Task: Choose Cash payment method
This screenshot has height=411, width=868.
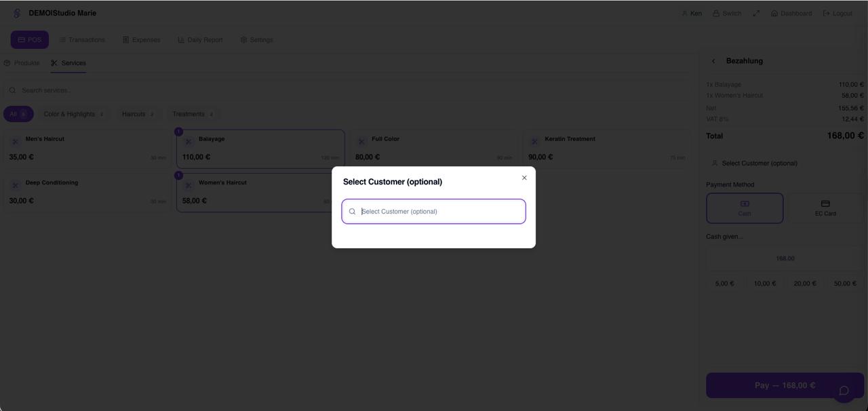Action: tap(745, 208)
